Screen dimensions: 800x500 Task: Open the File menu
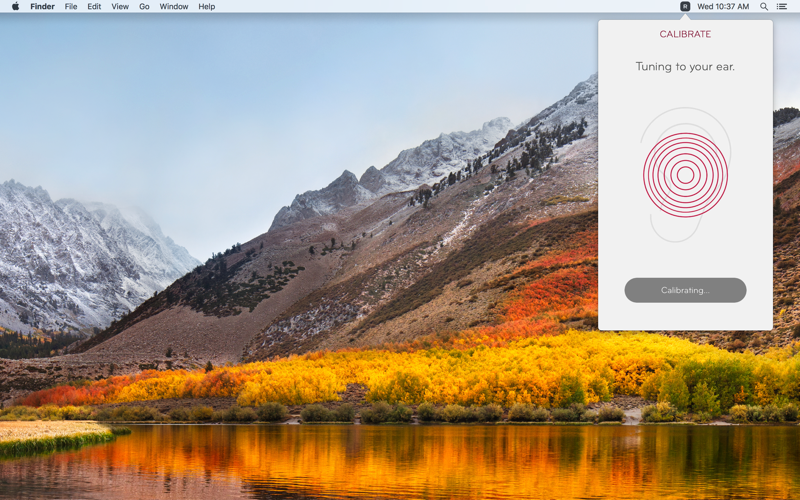[x=71, y=7]
